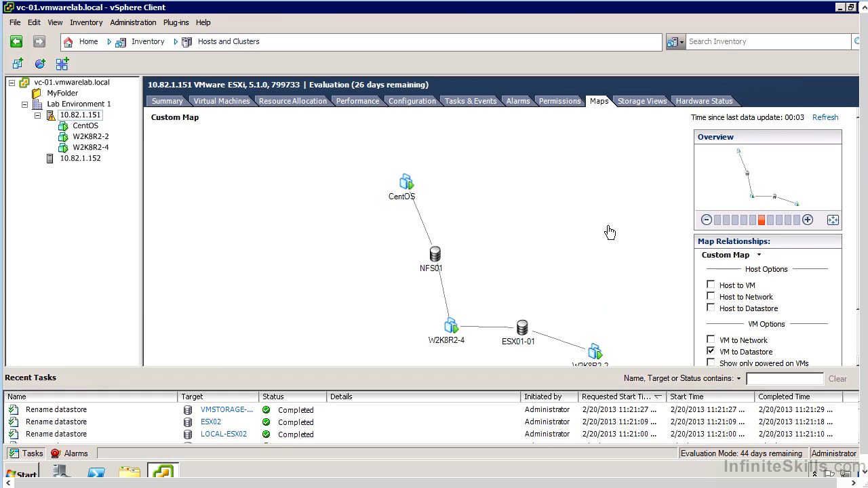Open the VMSTORAGE target link

pyautogui.click(x=226, y=410)
